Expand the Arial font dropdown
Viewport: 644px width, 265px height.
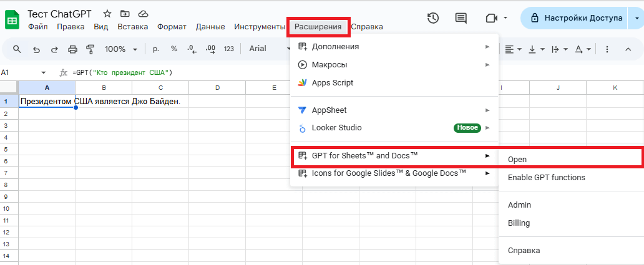click(x=268, y=49)
